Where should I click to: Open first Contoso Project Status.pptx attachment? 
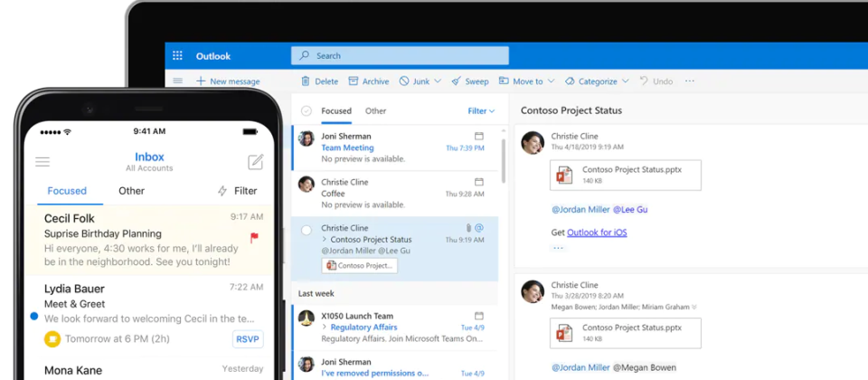point(626,175)
